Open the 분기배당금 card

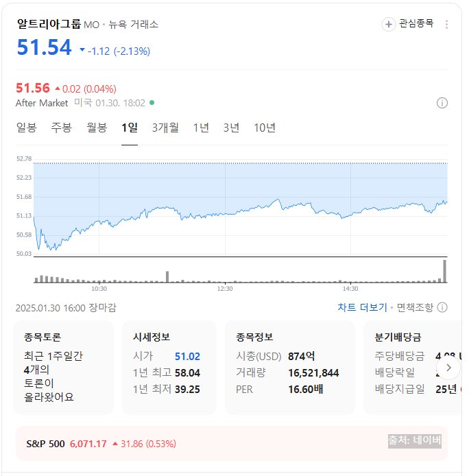413,368
